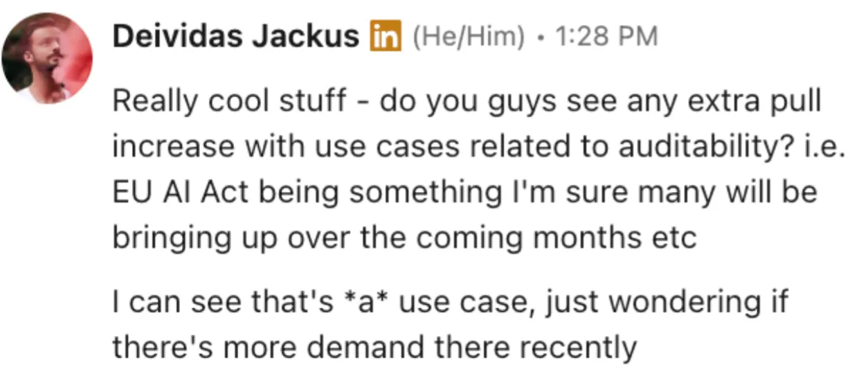Click the (He/Him) pronouns label
868x381 pixels.
tap(468, 37)
